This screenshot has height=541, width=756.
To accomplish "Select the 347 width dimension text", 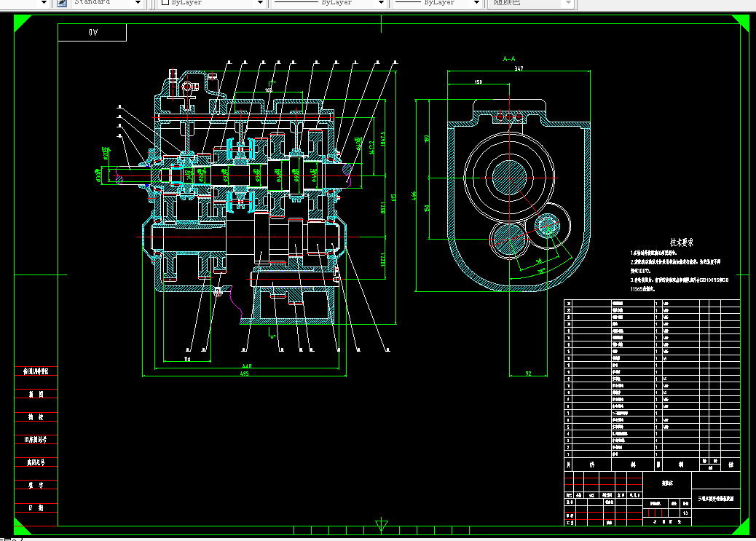I will tap(519, 68).
